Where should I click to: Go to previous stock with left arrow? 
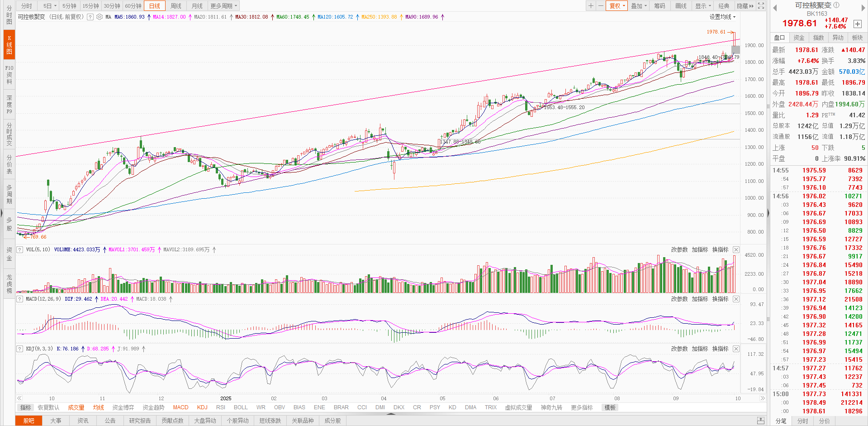[774, 8]
